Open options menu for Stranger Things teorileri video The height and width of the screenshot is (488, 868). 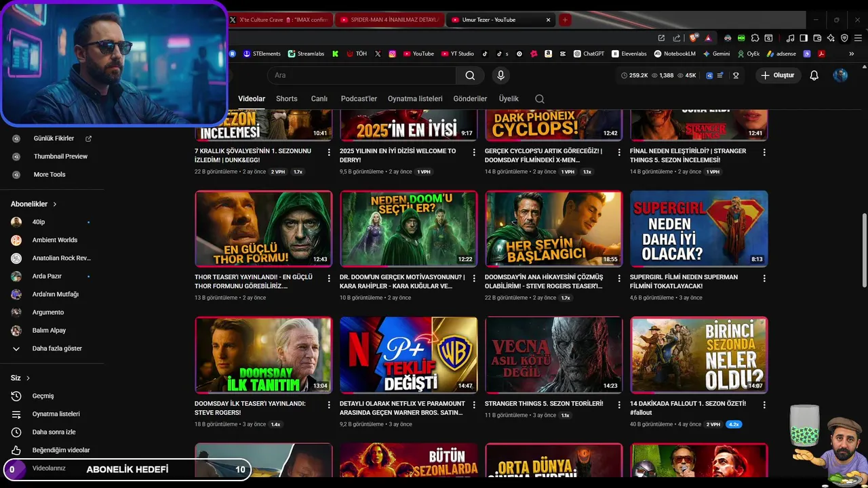619,405
